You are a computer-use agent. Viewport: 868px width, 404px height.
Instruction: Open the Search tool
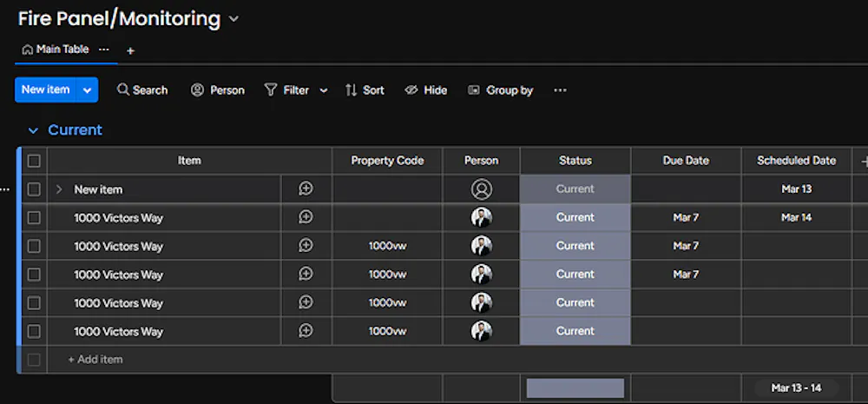[x=142, y=90]
